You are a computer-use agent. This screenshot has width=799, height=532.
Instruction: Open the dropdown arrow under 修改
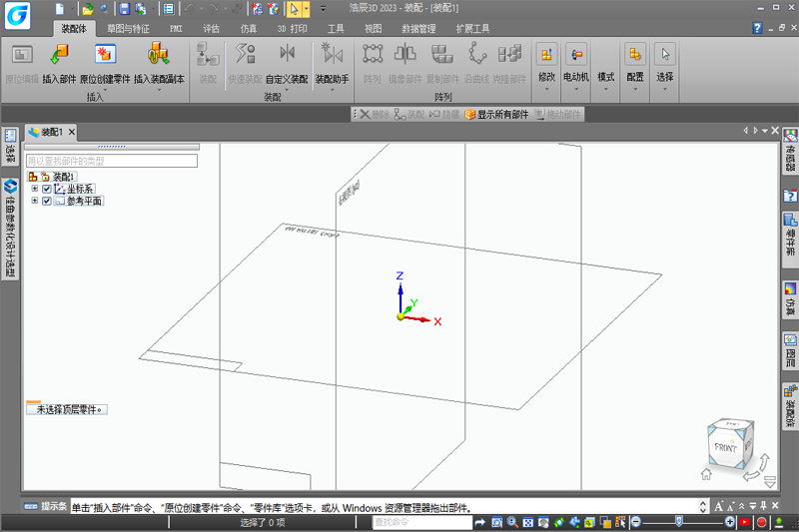point(546,89)
